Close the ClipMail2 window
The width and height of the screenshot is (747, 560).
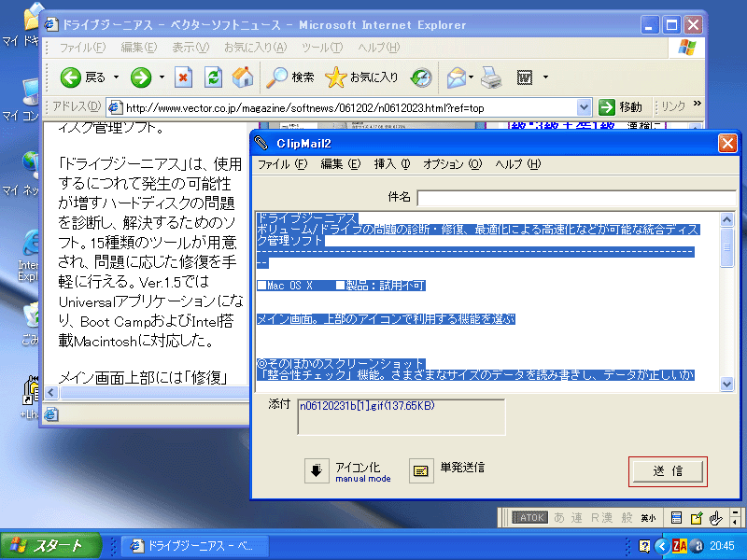click(727, 143)
